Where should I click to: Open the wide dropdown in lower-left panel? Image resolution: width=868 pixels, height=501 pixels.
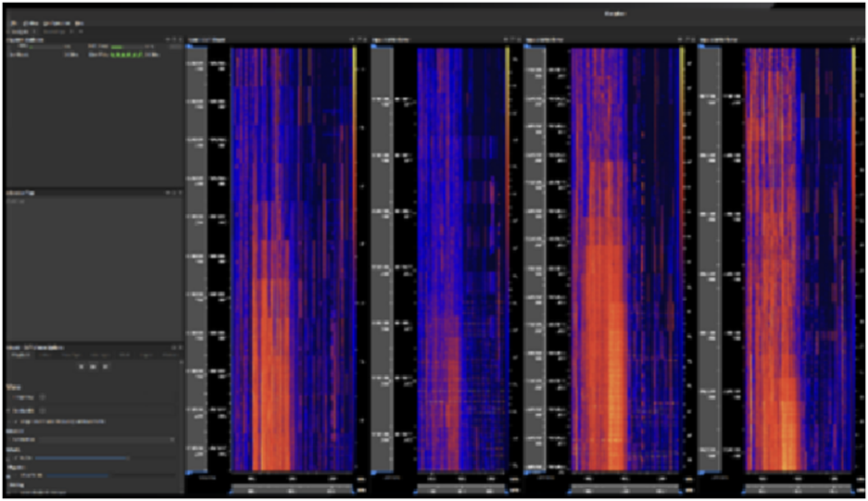[x=91, y=439]
